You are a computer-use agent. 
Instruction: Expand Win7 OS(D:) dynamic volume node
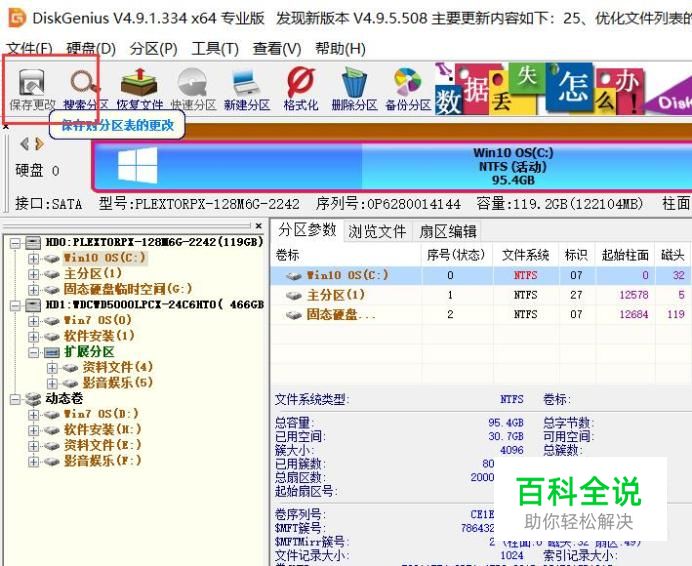pos(34,415)
